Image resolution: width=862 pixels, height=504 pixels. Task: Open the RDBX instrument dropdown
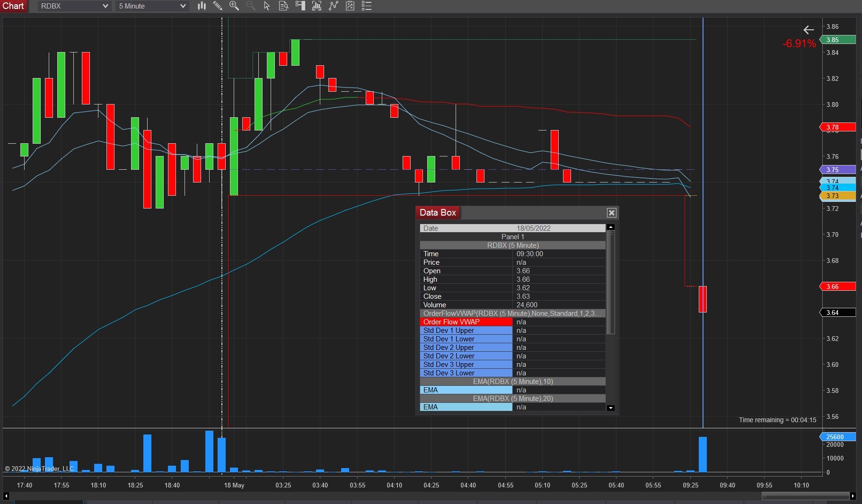[x=74, y=6]
